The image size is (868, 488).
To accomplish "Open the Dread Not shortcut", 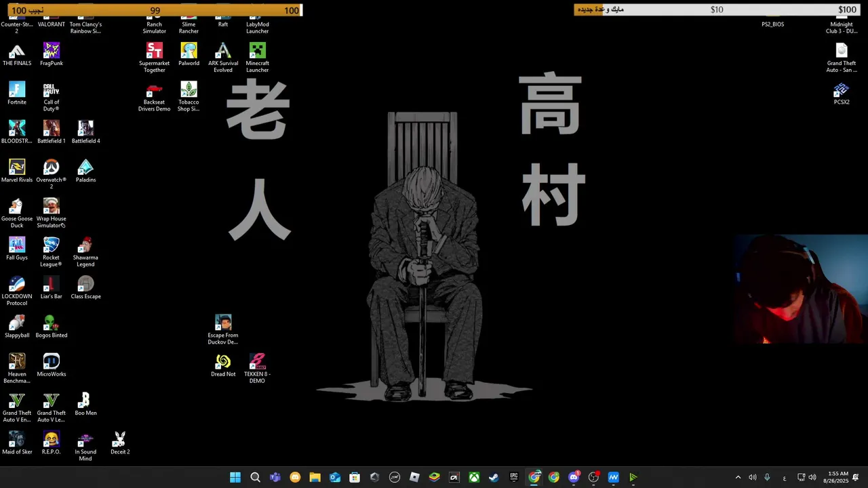I will (223, 365).
